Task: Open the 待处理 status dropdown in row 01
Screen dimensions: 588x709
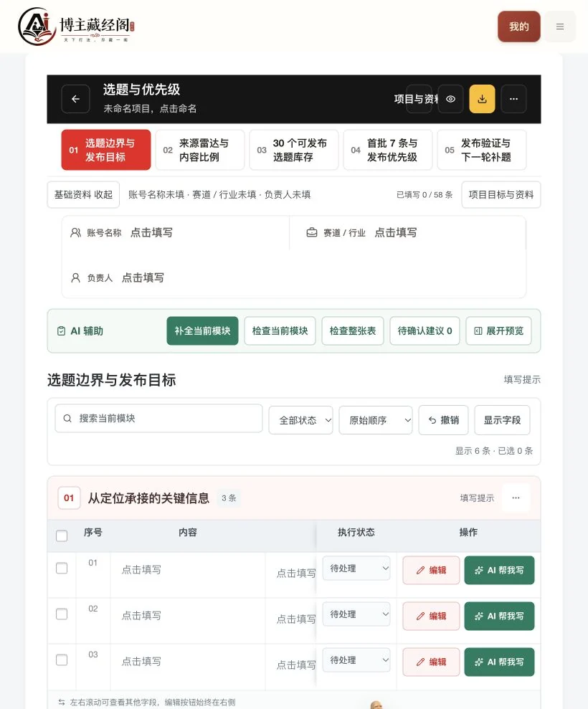Action: click(356, 568)
